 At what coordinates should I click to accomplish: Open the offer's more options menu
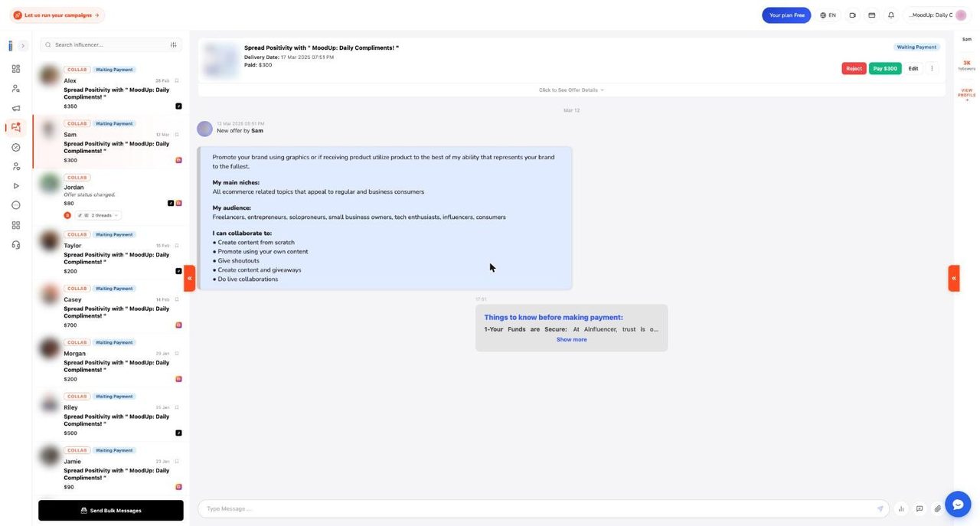coord(932,69)
